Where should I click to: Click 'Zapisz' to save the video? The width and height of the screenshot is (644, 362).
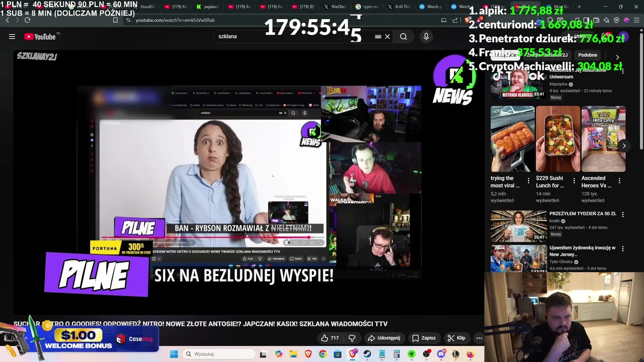[424, 338]
